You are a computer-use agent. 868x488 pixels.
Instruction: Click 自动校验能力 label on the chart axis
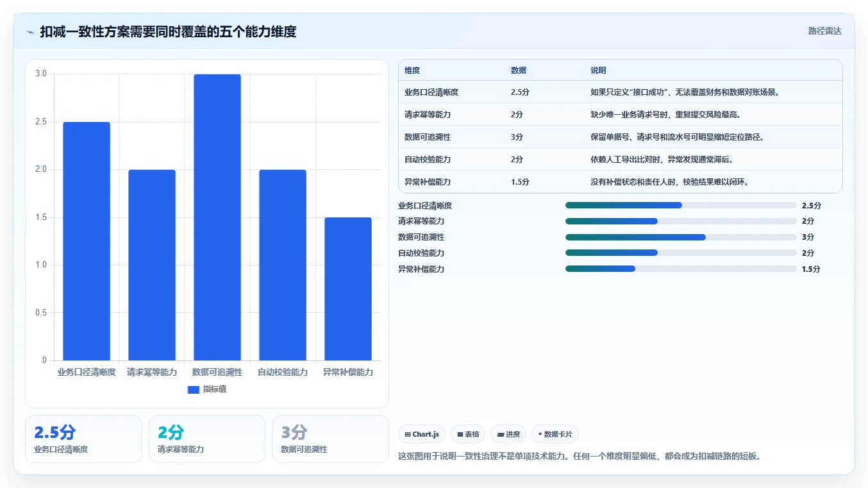(283, 372)
